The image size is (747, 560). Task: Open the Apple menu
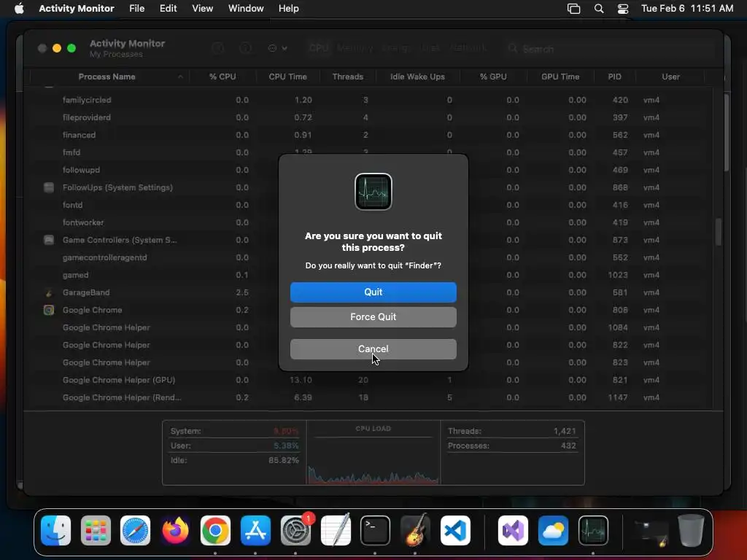19,8
